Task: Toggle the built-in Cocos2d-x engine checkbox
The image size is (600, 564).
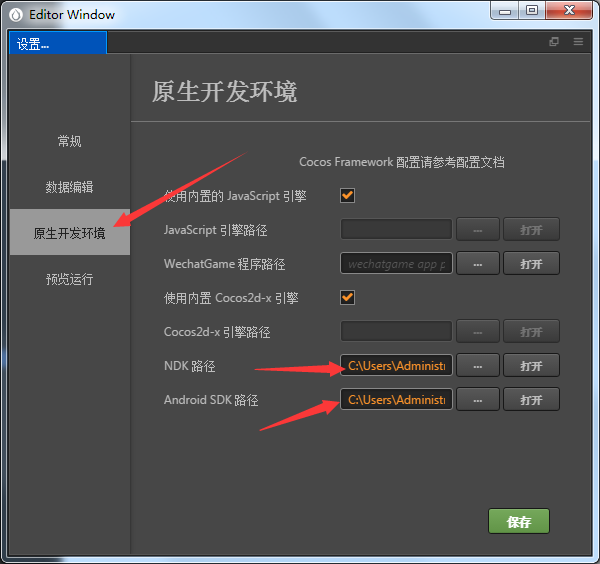Action: 347,297
